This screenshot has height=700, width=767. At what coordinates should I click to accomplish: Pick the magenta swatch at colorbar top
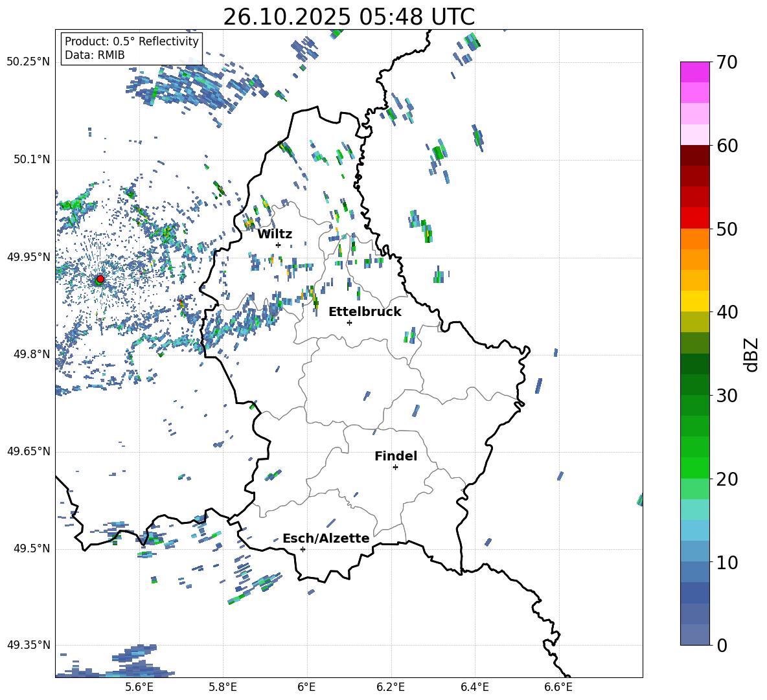(x=695, y=72)
